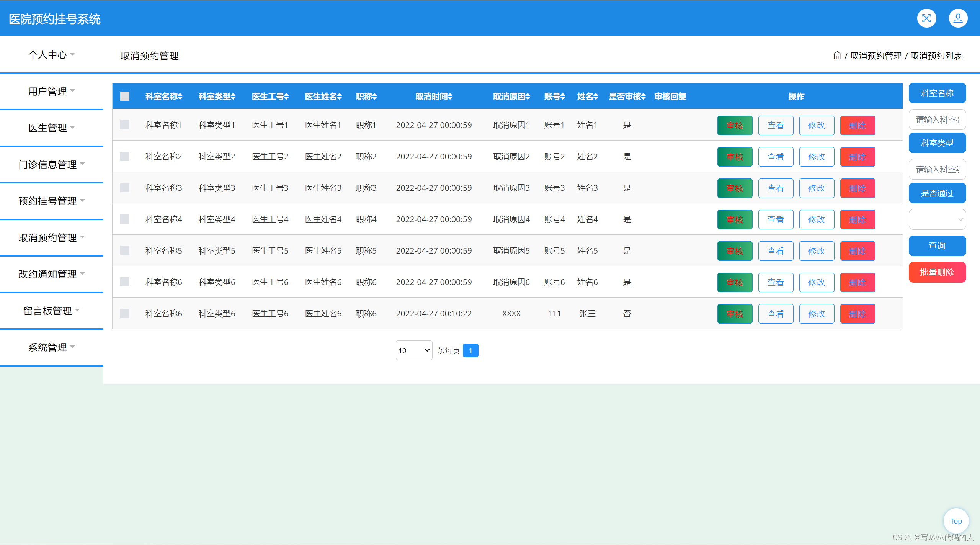Sort by 是否审核 column sort arrows
The height and width of the screenshot is (545, 980).
click(644, 97)
